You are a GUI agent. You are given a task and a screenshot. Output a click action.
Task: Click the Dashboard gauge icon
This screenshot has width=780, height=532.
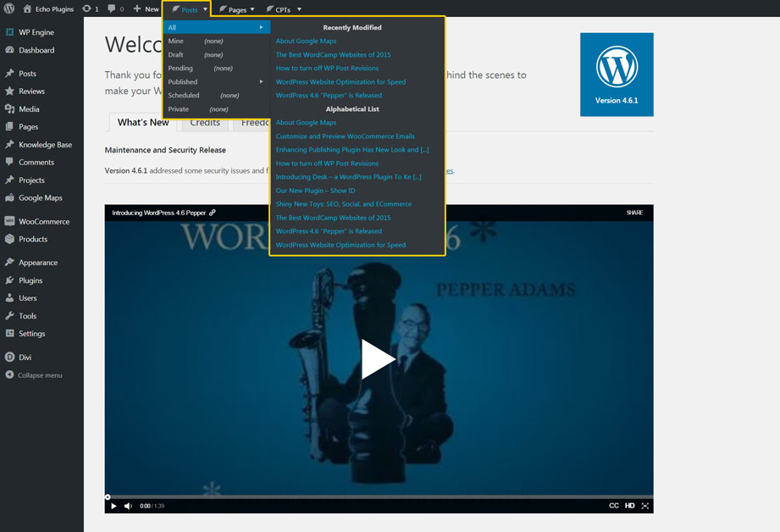tap(9, 50)
